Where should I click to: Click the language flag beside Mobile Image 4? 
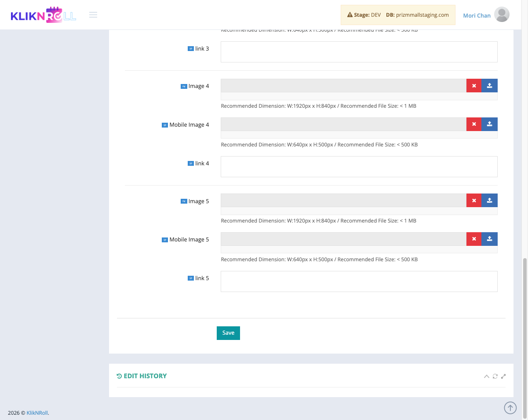[165, 125]
